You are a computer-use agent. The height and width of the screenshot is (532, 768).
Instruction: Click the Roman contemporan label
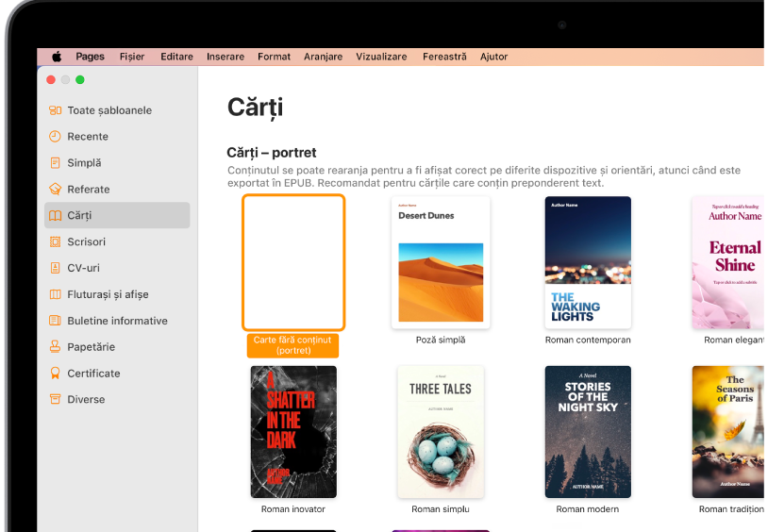tap(588, 340)
